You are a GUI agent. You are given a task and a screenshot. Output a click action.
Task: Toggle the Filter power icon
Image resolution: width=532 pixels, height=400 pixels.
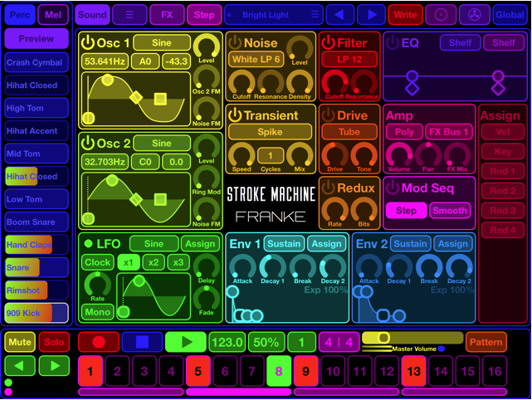pyautogui.click(x=329, y=43)
